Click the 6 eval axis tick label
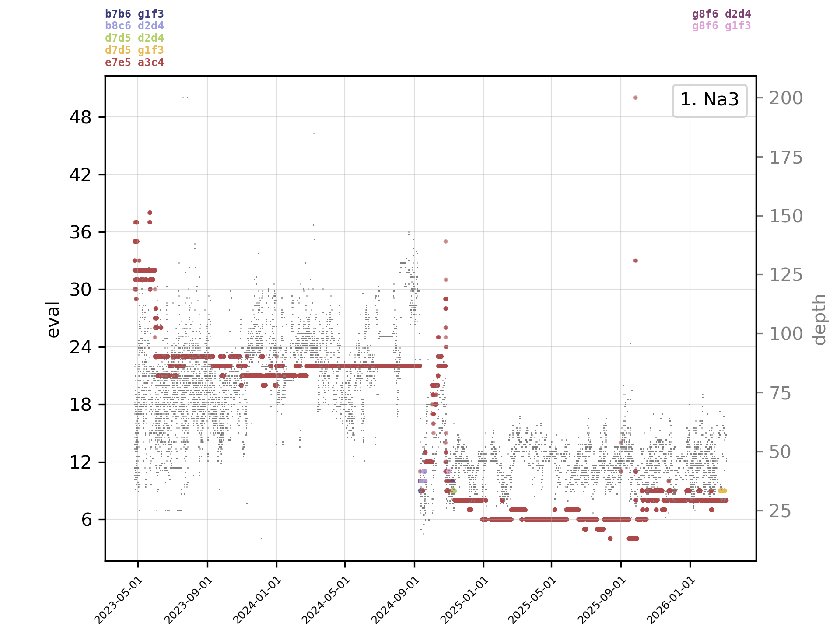 pyautogui.click(x=87, y=520)
